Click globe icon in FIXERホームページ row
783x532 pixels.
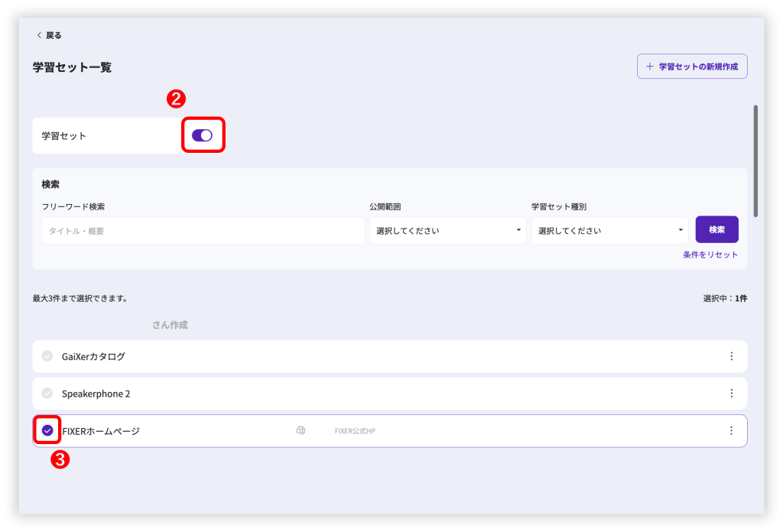[x=301, y=431]
